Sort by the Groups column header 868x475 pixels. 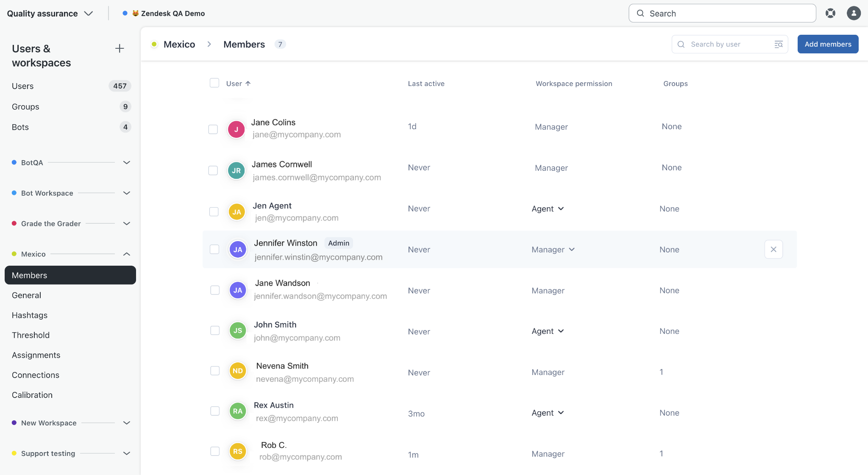pyautogui.click(x=675, y=83)
